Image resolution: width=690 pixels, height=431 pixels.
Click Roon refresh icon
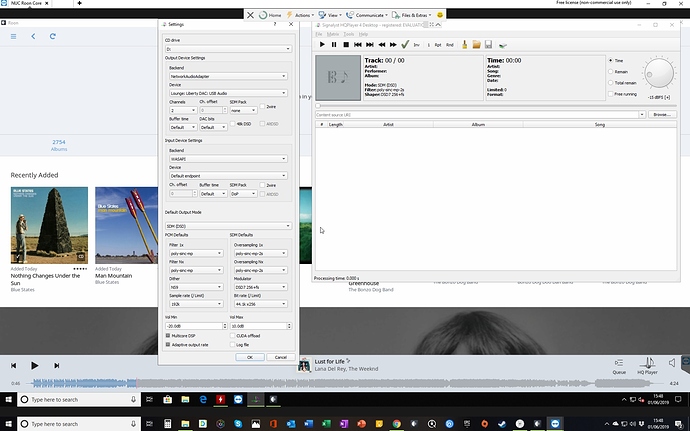(x=52, y=37)
